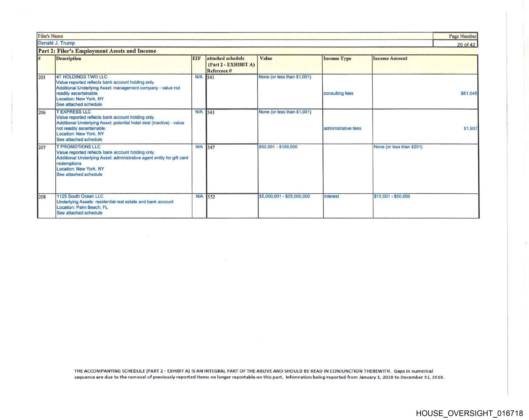Click the HOUSE_OVERSIGHT_016718 stamp
Screen dimensions: 529x420
click(469, 413)
